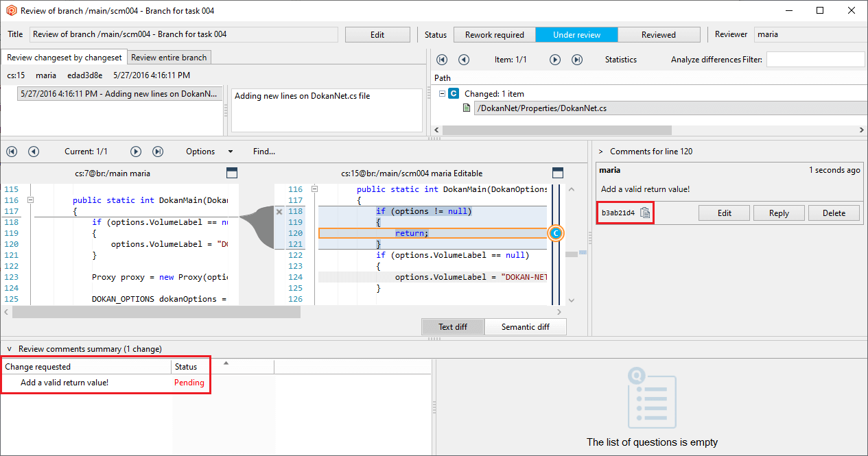Screen dimensions: 868x456
Task: Select /DokanNet/Properties/DokanNet.cs file row
Action: 670,108
